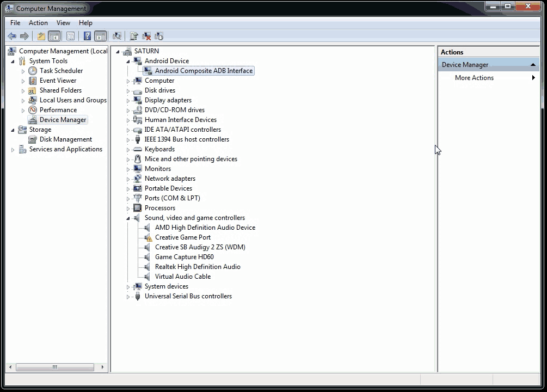This screenshot has height=392, width=547.
Task: Select Game Capture HD60 device
Action: [x=184, y=257]
